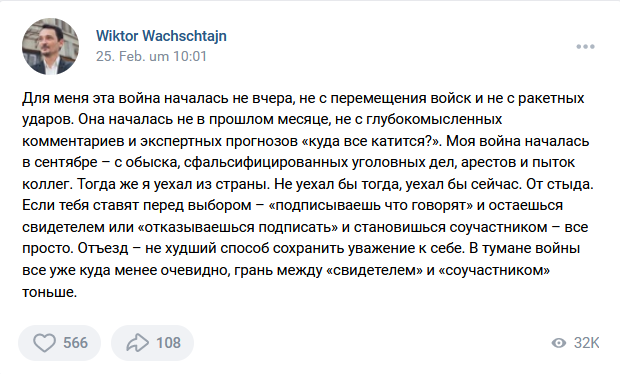
Task: Open the post via 25. Feb. um 10:01 timestamp
Action: click(x=151, y=56)
